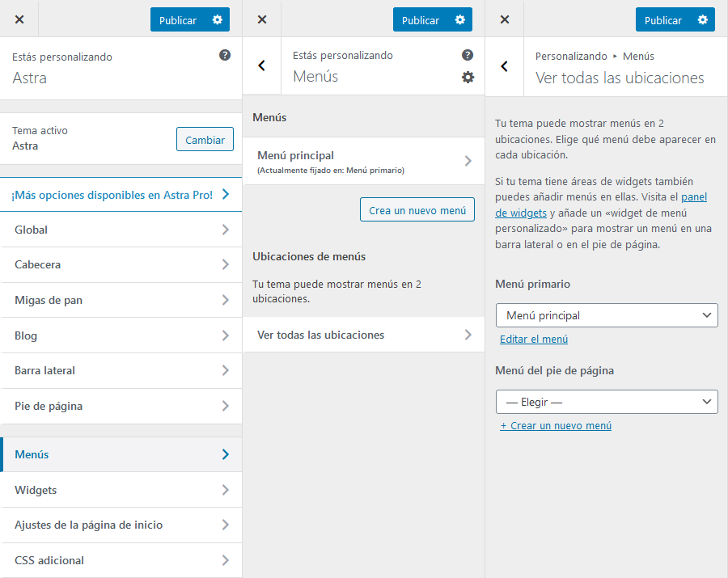Open the Widgets section
Screen dimensions: 728x578
coord(121,490)
